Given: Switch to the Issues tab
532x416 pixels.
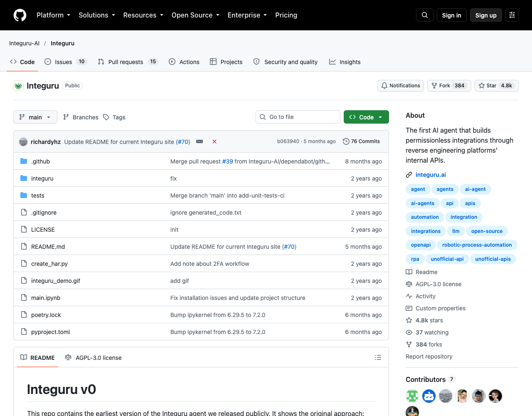Looking at the screenshot, I should 66,62.
